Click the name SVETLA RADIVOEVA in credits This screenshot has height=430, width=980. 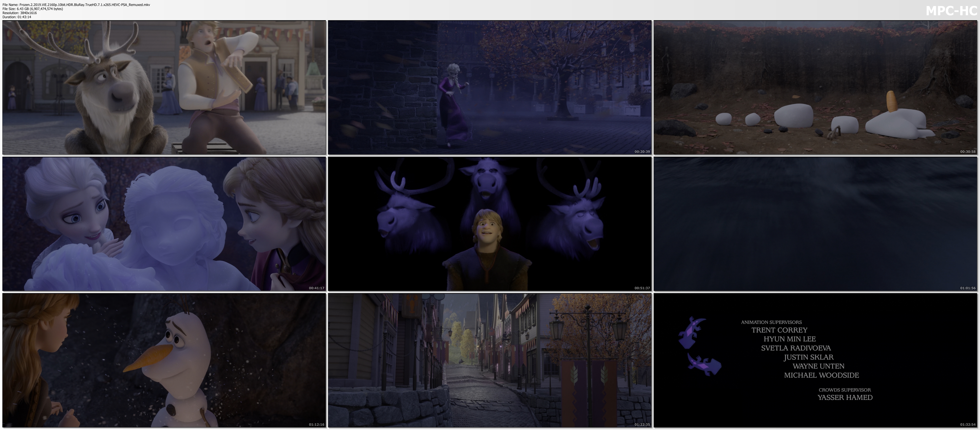tap(796, 348)
